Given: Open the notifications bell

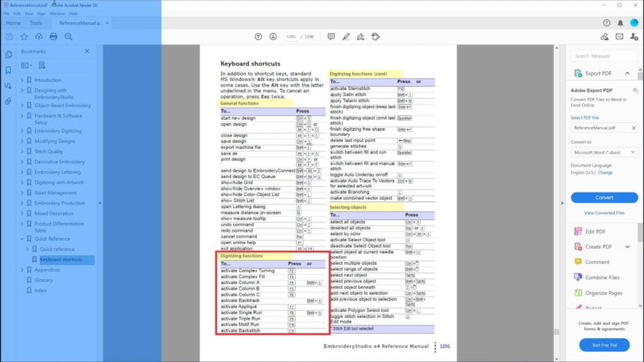Looking at the screenshot, I should point(619,23).
